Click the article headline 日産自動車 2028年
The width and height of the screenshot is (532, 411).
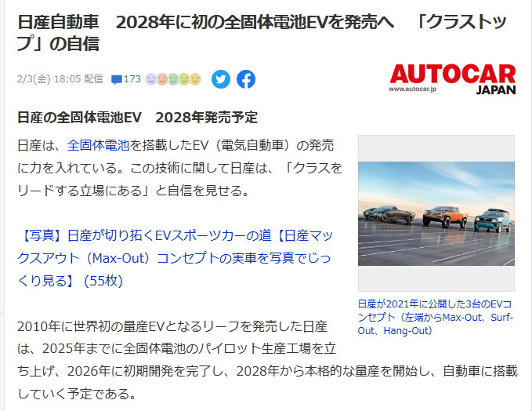point(262,33)
